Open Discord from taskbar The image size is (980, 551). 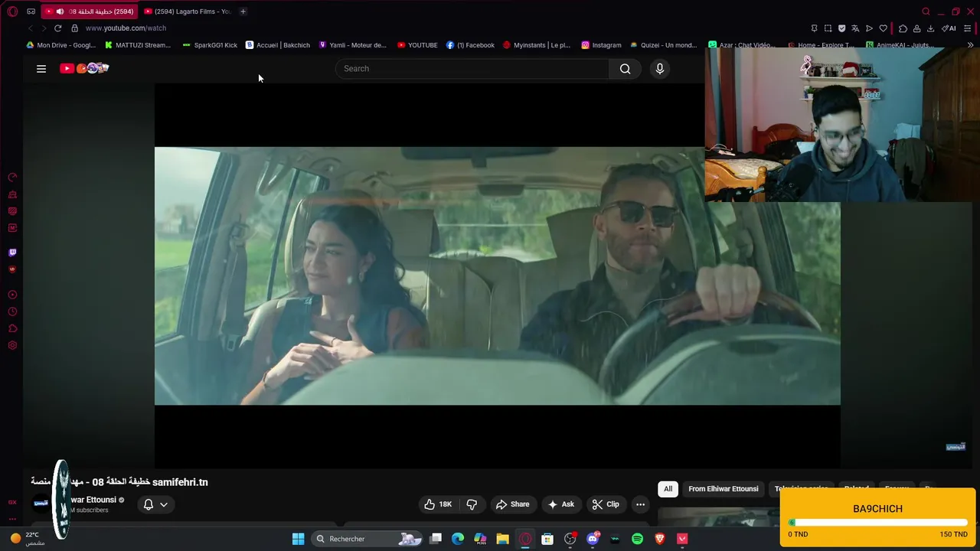(593, 539)
